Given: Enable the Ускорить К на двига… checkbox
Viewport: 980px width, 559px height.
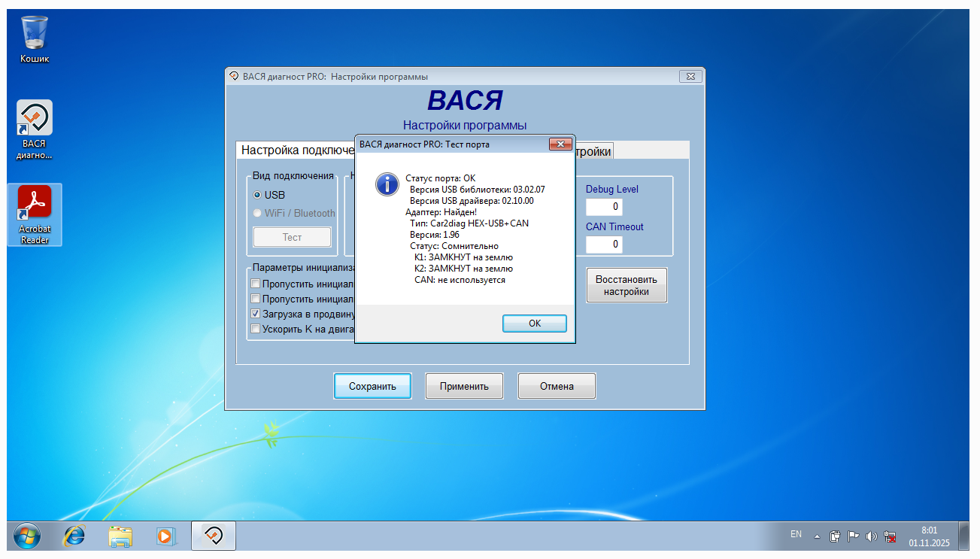Looking at the screenshot, I should [x=256, y=329].
